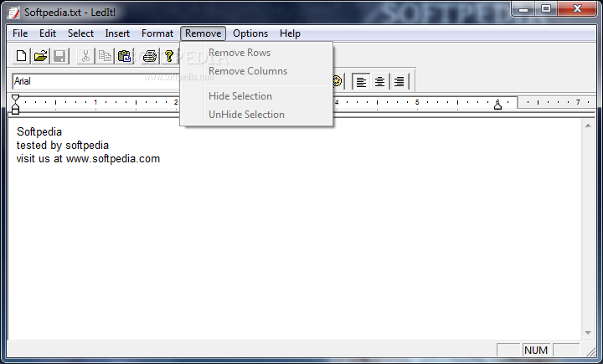Click the scroll down arrow of the document
Screen dimensions: 603x364
(588, 333)
